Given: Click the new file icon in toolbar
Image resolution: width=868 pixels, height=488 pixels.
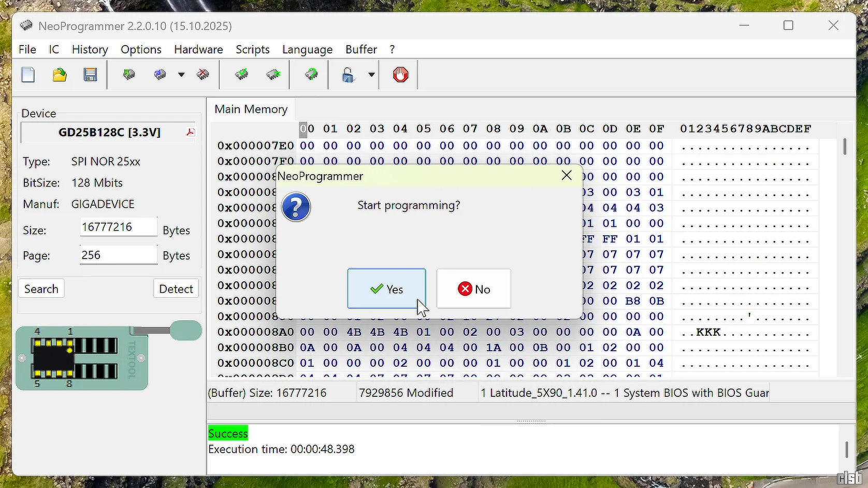Looking at the screenshot, I should (28, 75).
